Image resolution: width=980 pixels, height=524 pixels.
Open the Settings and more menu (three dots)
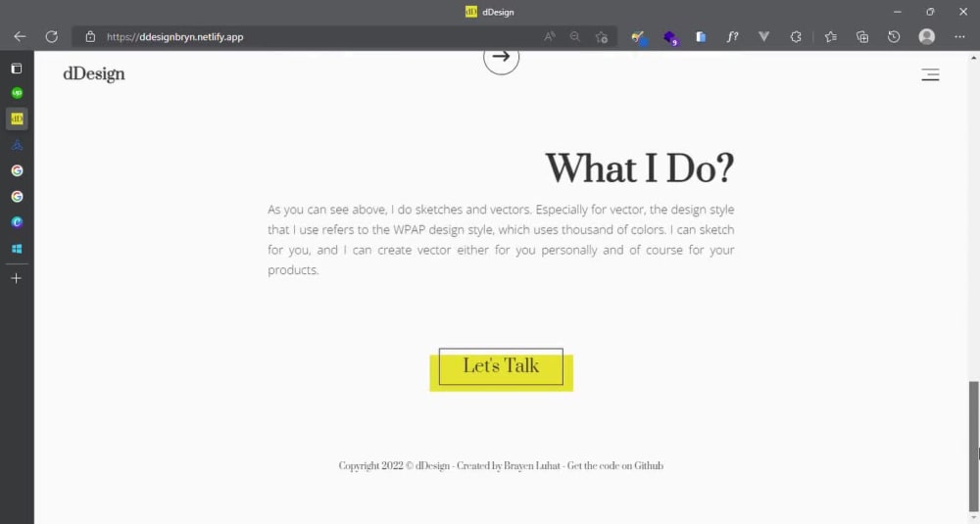coord(960,37)
